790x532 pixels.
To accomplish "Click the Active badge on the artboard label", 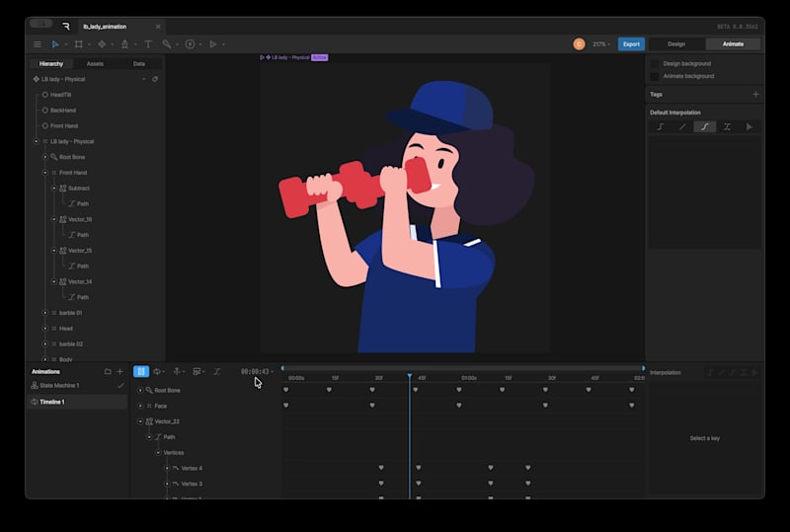I will click(x=319, y=57).
